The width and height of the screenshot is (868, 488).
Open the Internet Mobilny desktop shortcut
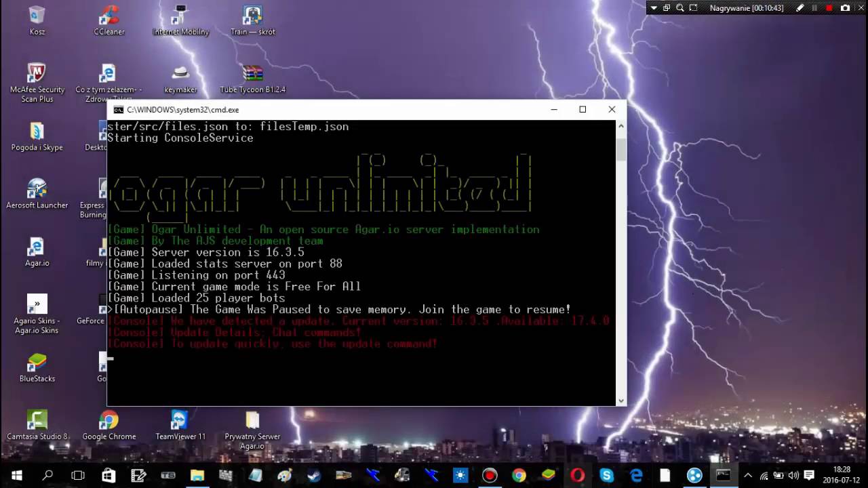(x=181, y=20)
